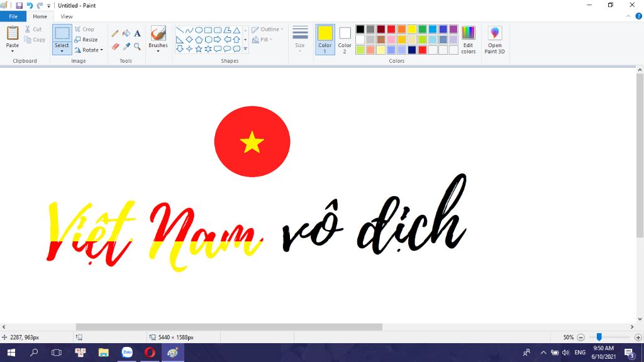
Task: Select the Pencil tool
Action: coord(115,34)
